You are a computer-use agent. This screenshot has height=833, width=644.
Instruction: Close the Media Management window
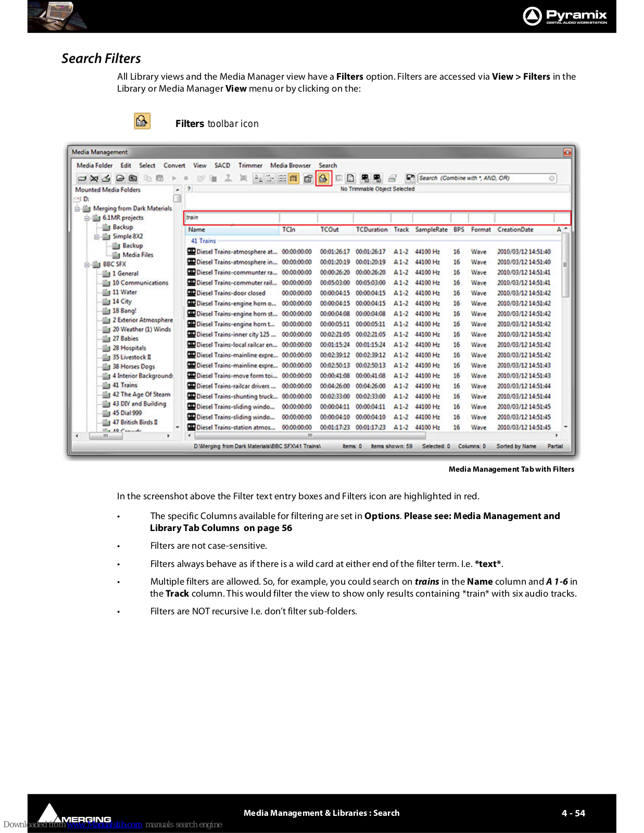567,152
